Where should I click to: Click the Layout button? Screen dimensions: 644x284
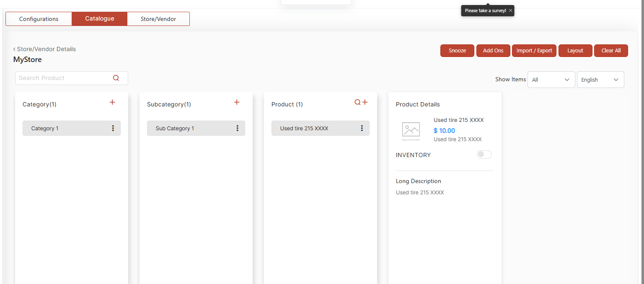coord(575,51)
